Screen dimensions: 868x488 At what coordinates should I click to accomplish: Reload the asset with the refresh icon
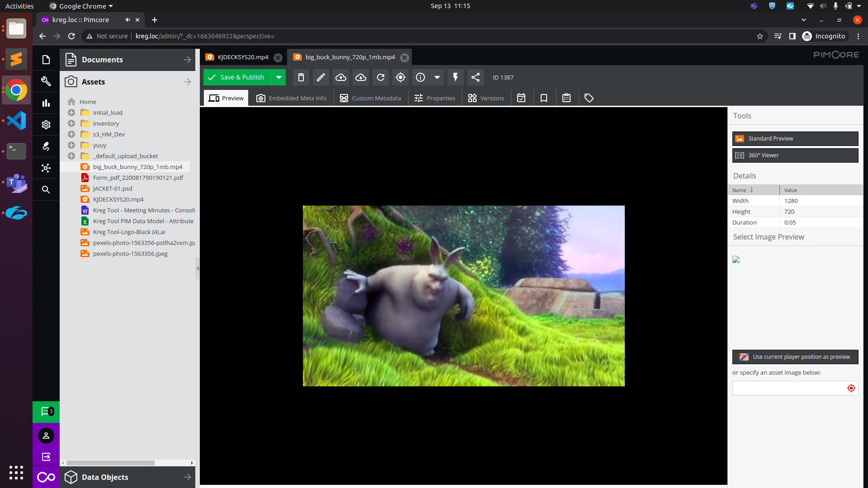pyautogui.click(x=380, y=77)
